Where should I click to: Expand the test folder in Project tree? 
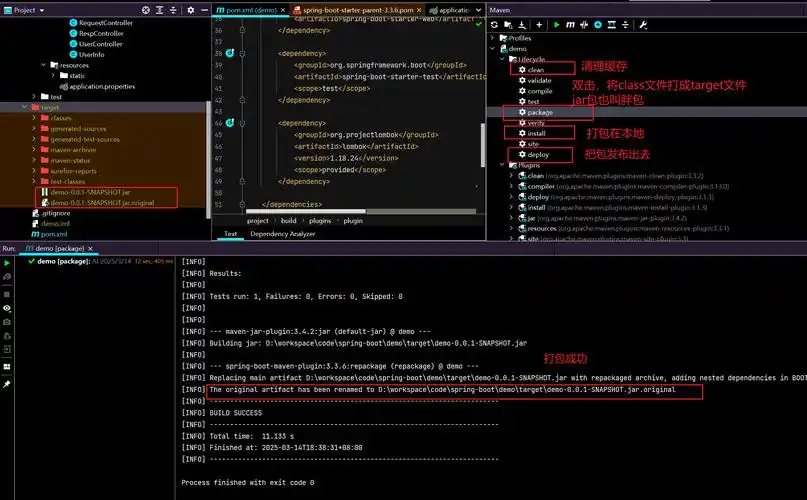click(34, 96)
